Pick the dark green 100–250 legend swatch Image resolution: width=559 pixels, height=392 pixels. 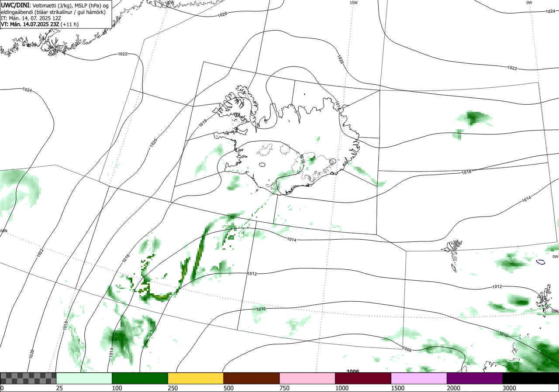click(140, 378)
